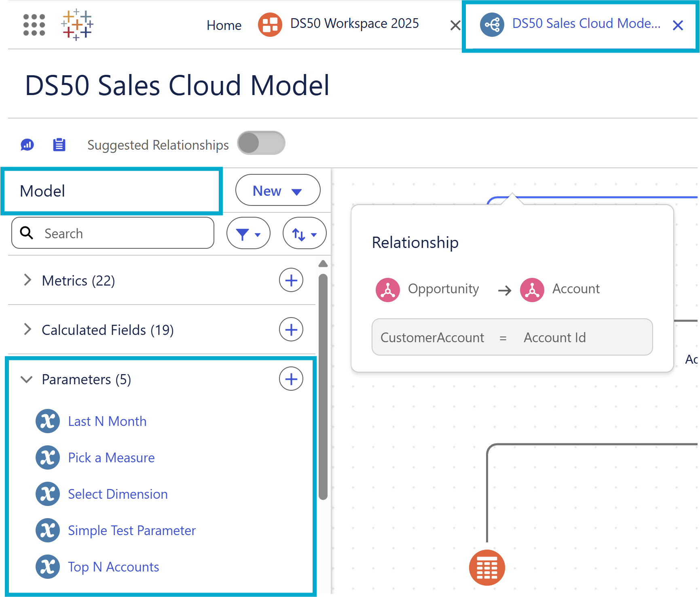Image resolution: width=700 pixels, height=597 pixels.
Task: Expand the Metrics (22) section
Action: (27, 280)
